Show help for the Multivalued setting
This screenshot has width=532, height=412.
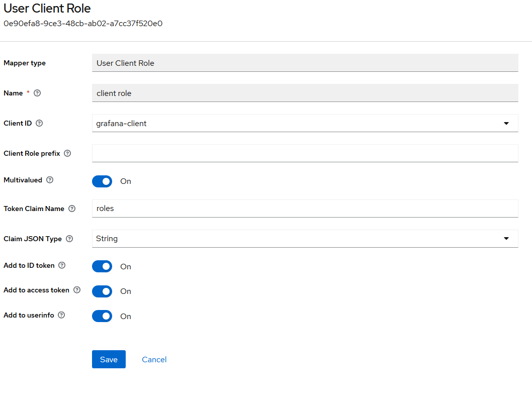(x=50, y=180)
